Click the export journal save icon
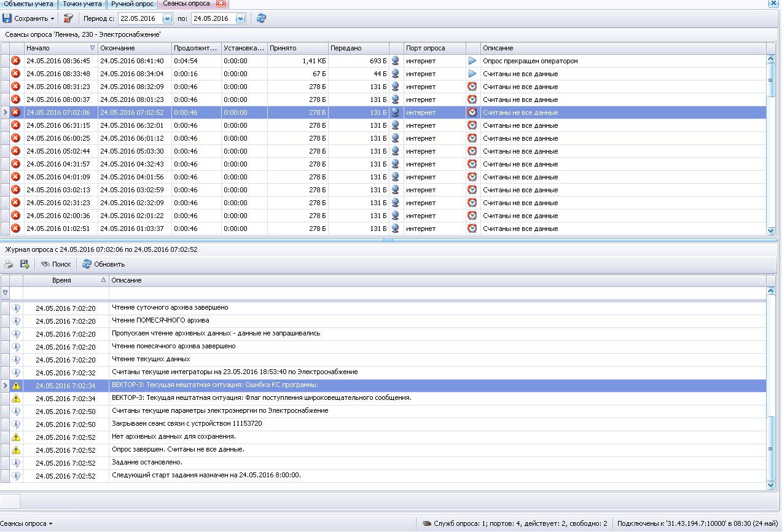Image resolution: width=782 pixels, height=532 pixels. click(25, 264)
